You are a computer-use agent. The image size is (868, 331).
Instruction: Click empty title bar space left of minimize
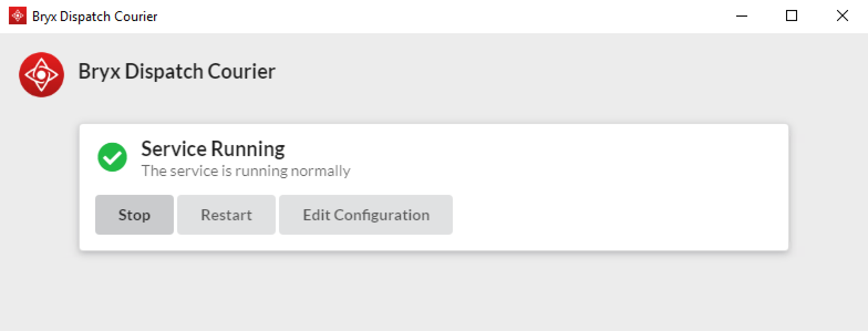coord(443,17)
